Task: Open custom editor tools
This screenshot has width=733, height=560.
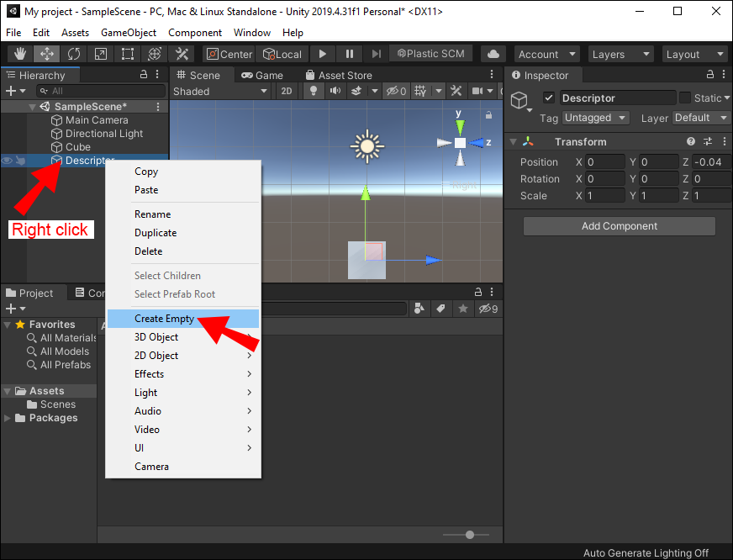Action: point(182,54)
